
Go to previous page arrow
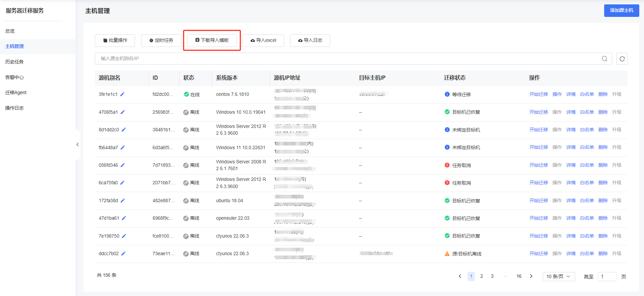tap(460, 276)
